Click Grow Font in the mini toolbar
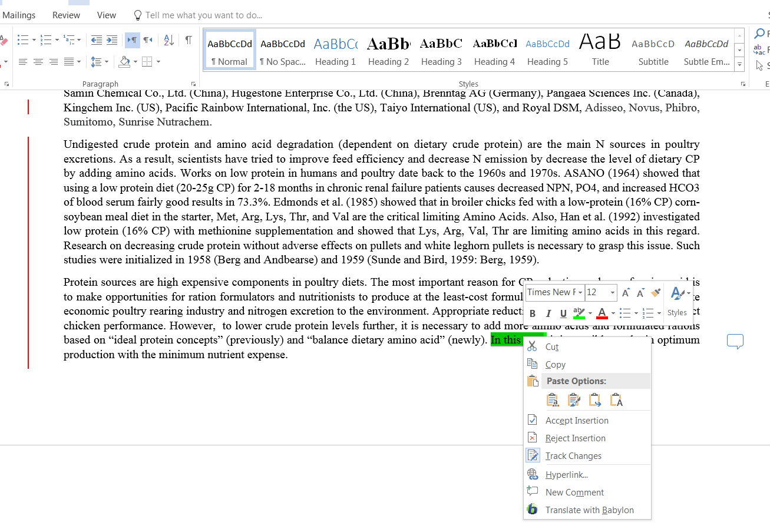The width and height of the screenshot is (770, 532). pos(626,293)
